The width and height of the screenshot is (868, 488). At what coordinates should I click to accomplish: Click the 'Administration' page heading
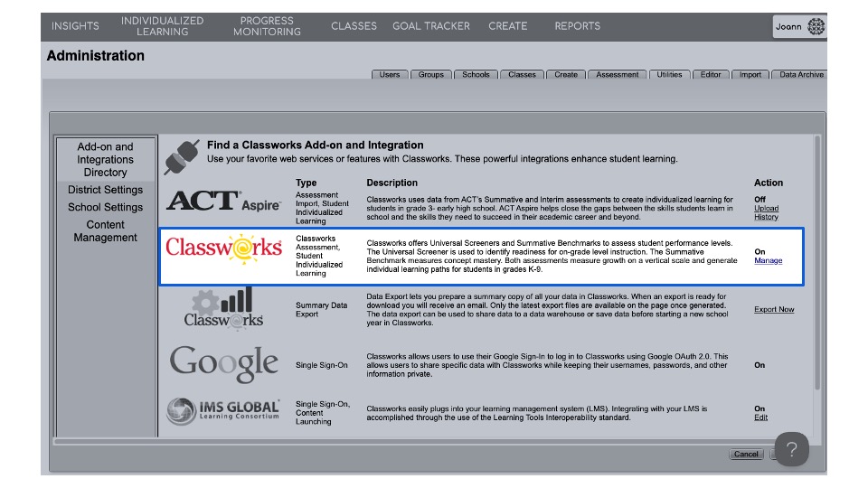[95, 56]
